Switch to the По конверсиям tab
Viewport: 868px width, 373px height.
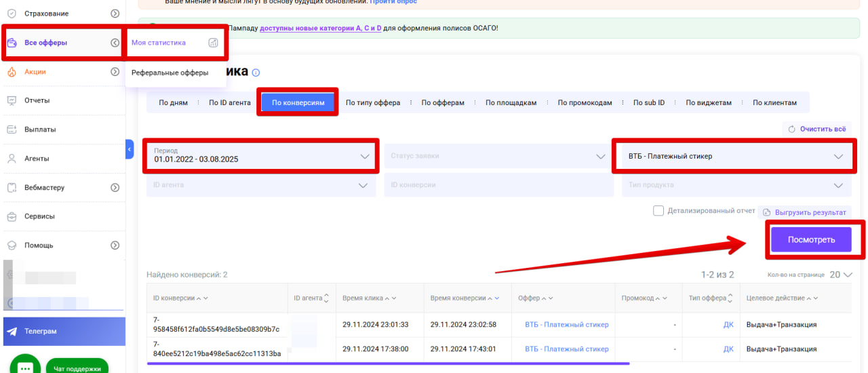point(298,103)
